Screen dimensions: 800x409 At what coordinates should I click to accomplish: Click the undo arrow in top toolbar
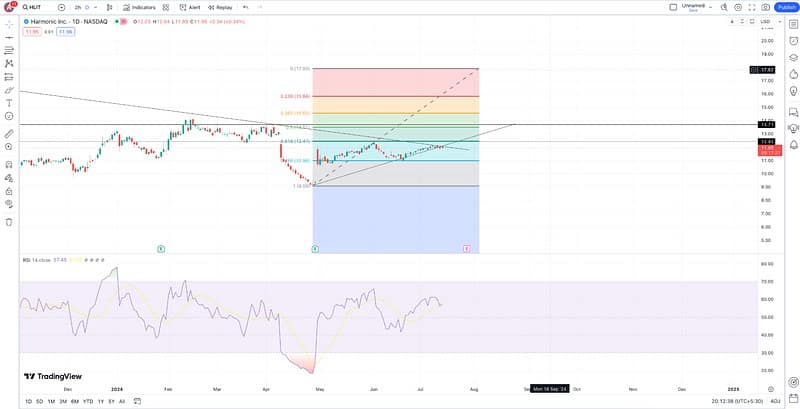[x=246, y=8]
